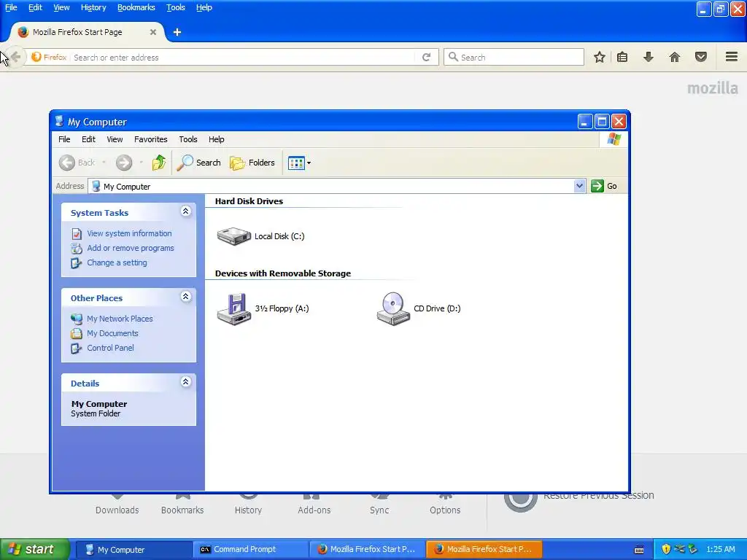747x560 pixels.
Task: Open Control Panel from Other Places
Action: (110, 348)
